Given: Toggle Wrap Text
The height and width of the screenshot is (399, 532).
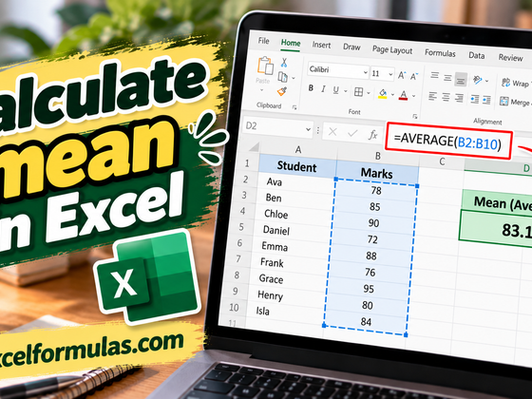Looking at the screenshot, I should 517,84.
